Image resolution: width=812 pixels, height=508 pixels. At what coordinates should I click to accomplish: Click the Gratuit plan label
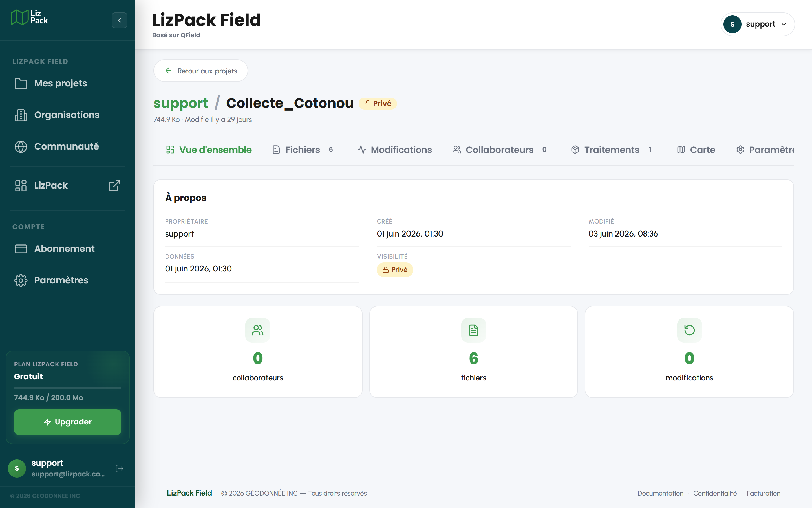click(28, 377)
